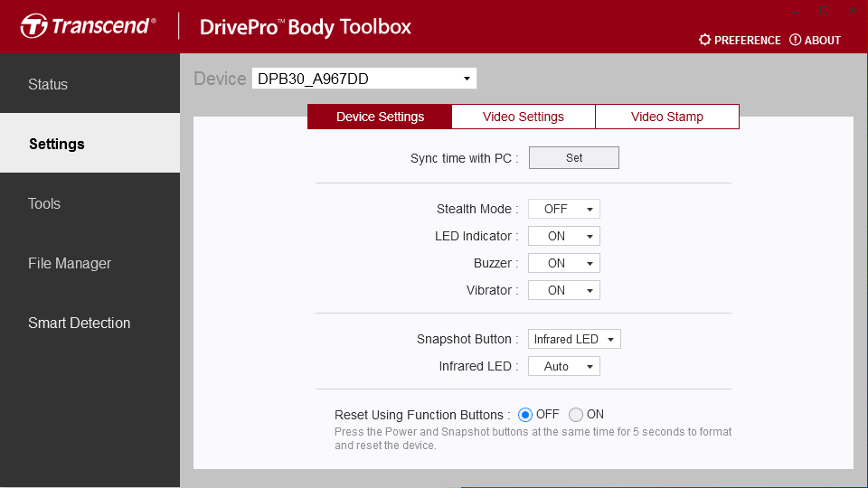The image size is (868, 488).
Task: Open the Device selection dropdown
Action: click(x=363, y=79)
